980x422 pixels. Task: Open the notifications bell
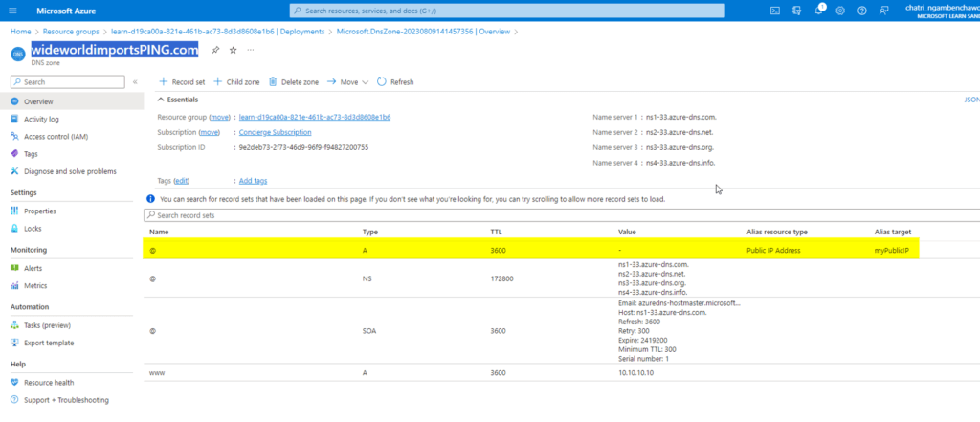[x=819, y=11]
